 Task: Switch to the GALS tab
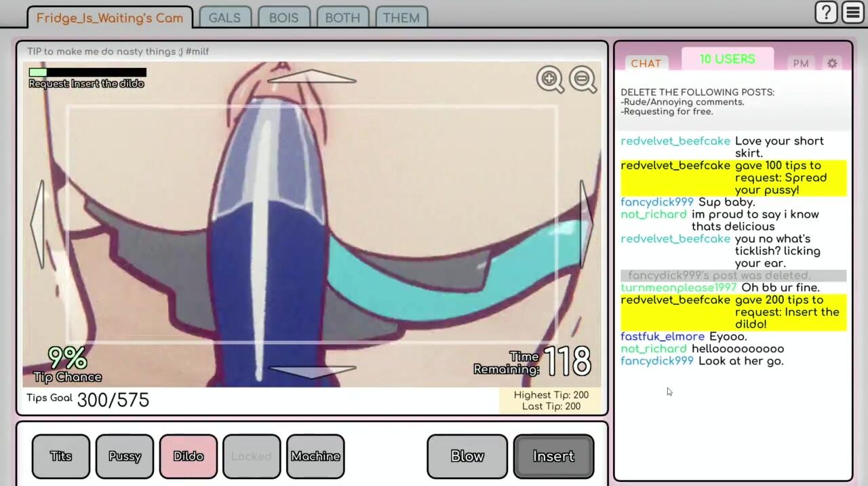(x=224, y=18)
